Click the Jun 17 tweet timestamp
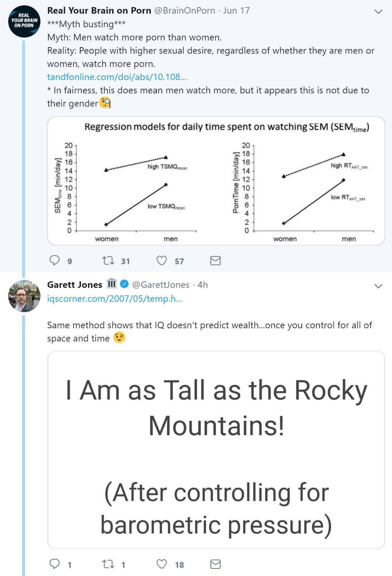The image size is (392, 576). point(236,11)
